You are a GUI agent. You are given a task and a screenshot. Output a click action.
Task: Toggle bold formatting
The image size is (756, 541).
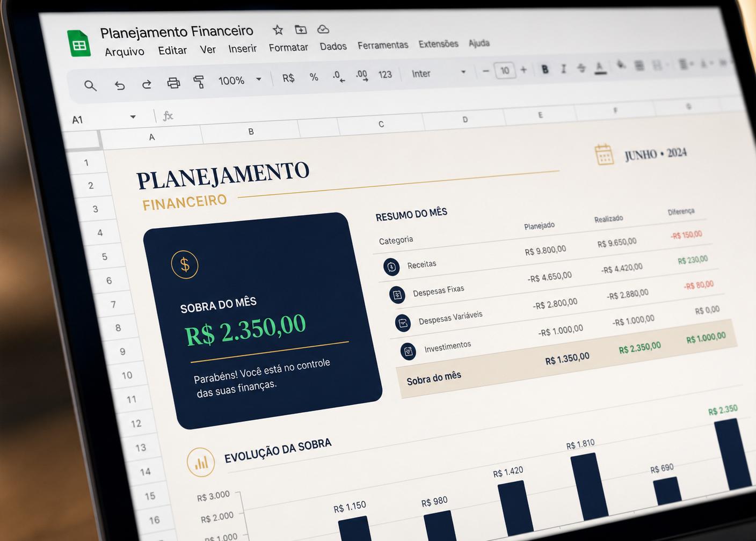click(x=545, y=69)
